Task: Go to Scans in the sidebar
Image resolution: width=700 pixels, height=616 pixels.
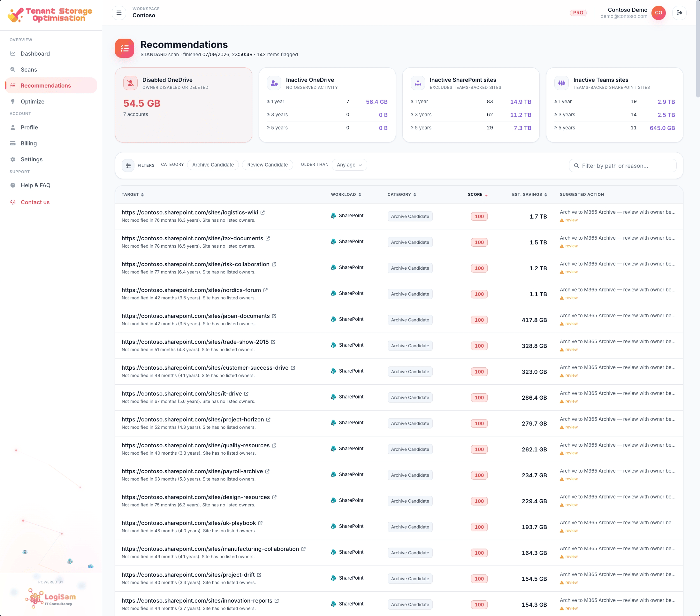Action: coord(51,70)
